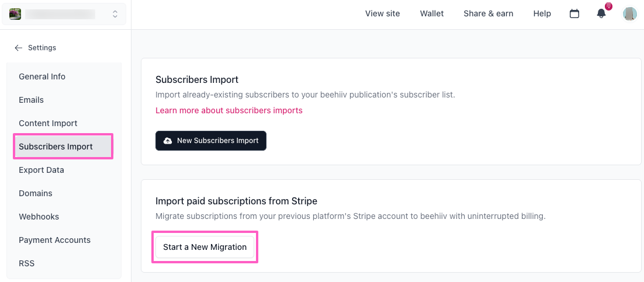
Task: Click Start a New Migration button
Action: (205, 247)
